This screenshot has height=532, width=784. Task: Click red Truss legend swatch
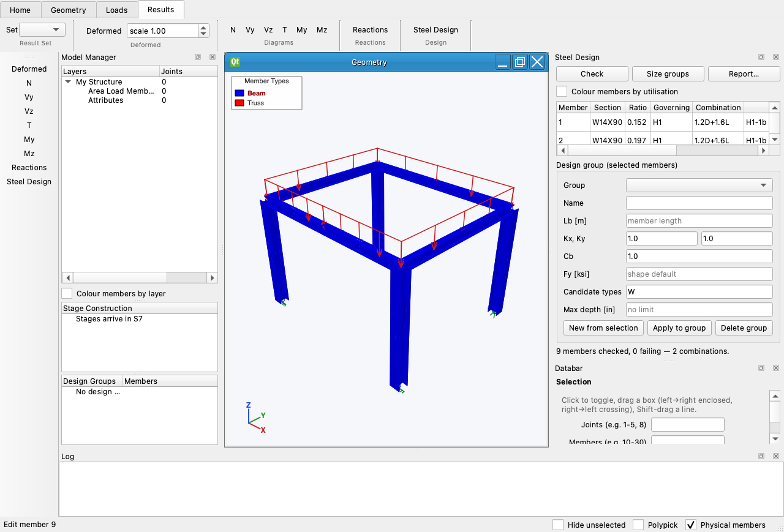click(239, 103)
